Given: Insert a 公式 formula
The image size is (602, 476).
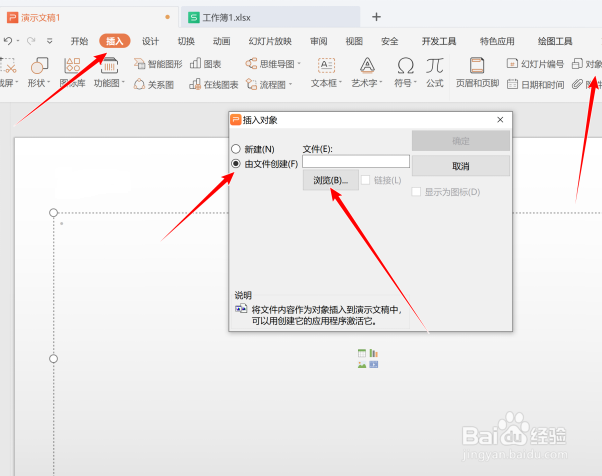Looking at the screenshot, I should 435,72.
